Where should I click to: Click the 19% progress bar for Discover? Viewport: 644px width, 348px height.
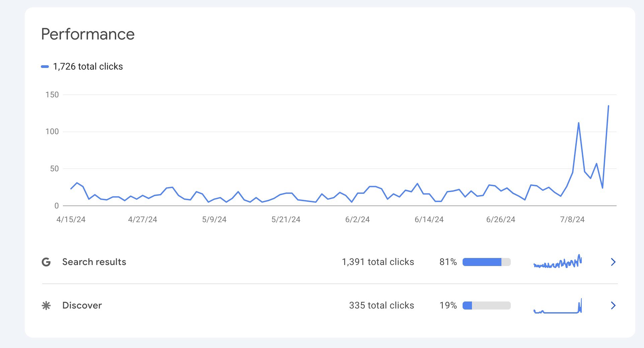click(487, 306)
